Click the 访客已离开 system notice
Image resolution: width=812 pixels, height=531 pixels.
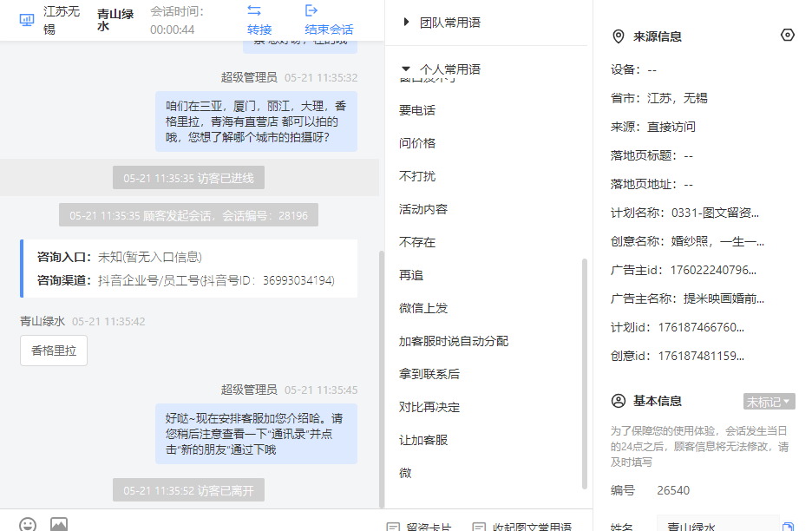pyautogui.click(x=188, y=490)
